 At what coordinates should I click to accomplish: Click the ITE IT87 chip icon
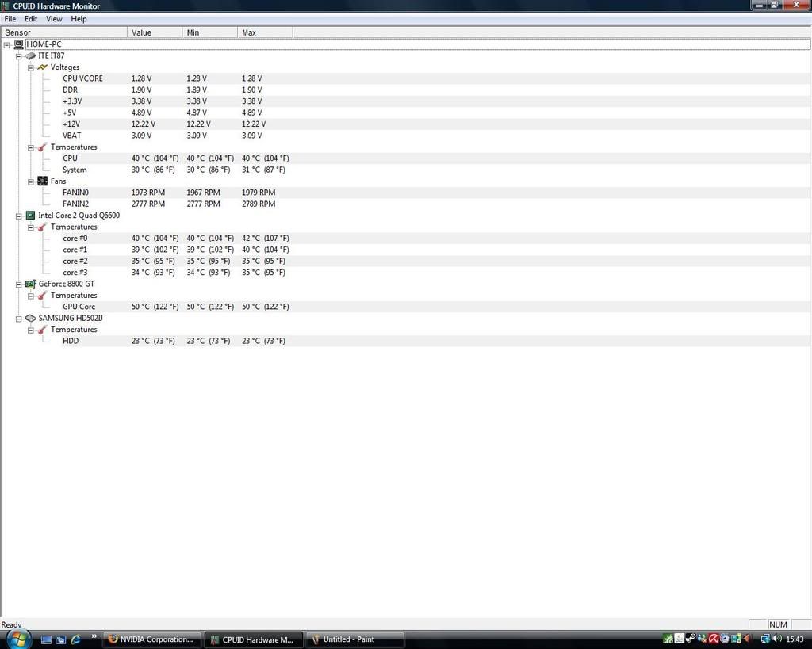(31, 56)
